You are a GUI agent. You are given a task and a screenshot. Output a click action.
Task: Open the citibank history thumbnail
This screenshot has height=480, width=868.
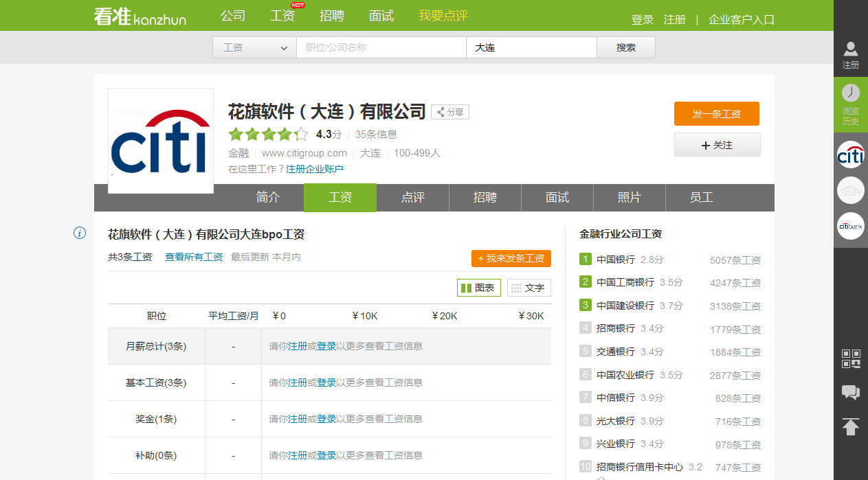pos(851,226)
